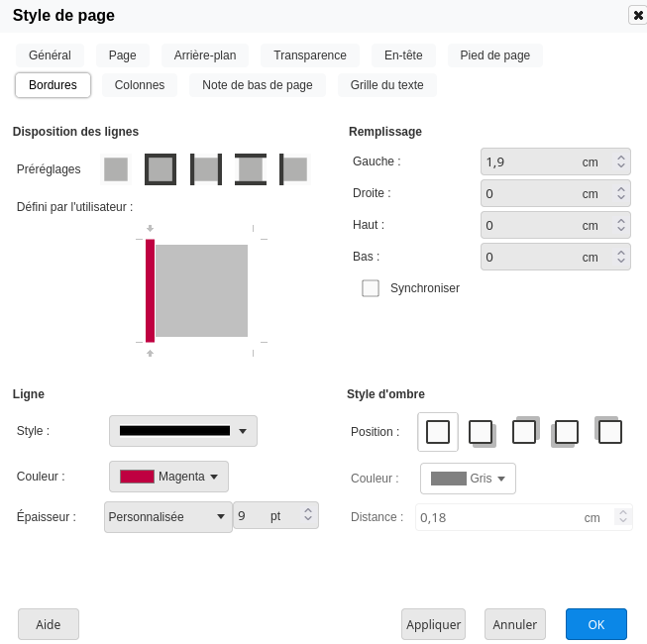Select the left-border-only preset
This screenshot has height=644, width=647.
(x=294, y=169)
